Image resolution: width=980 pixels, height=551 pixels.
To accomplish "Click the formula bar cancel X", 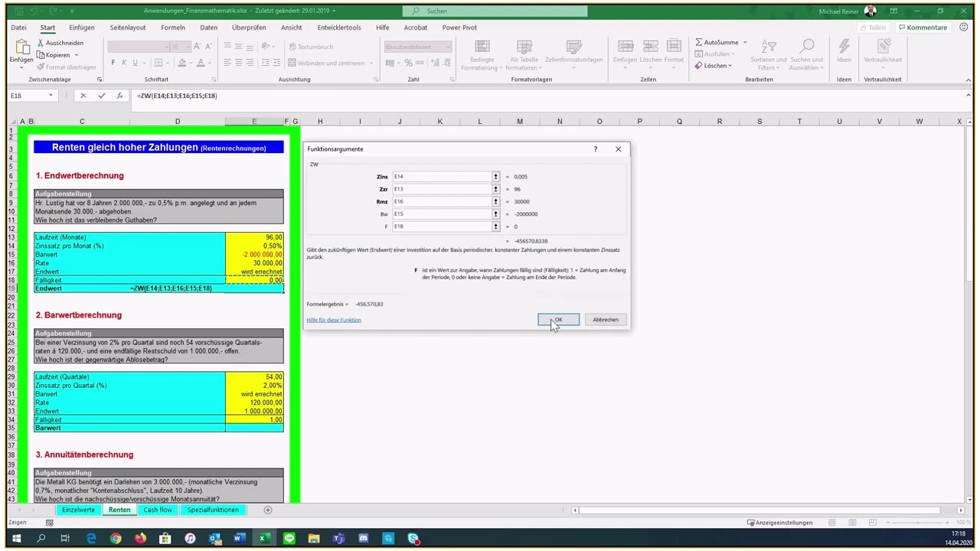I will click(83, 96).
